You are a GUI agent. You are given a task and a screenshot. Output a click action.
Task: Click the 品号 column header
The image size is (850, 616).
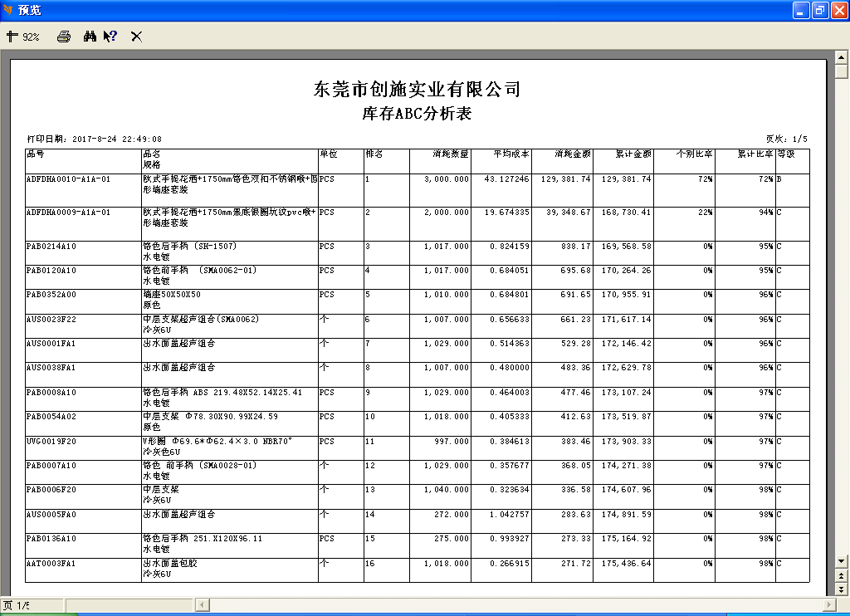pyautogui.click(x=36, y=154)
